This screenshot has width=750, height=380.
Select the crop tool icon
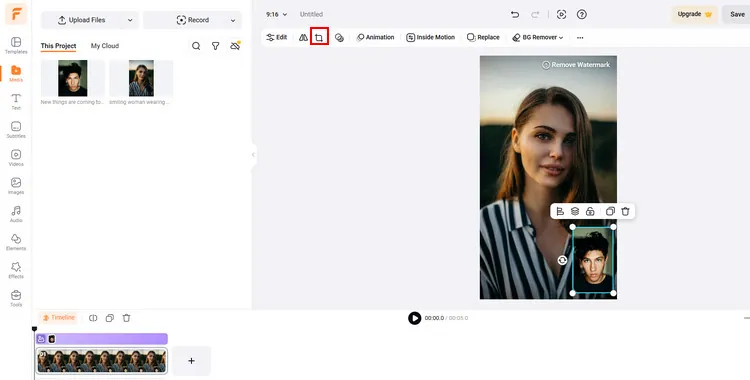coord(319,37)
